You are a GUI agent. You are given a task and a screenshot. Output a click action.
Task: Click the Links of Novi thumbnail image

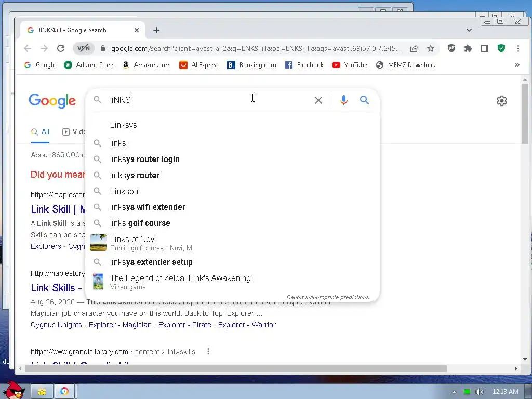[x=98, y=243]
